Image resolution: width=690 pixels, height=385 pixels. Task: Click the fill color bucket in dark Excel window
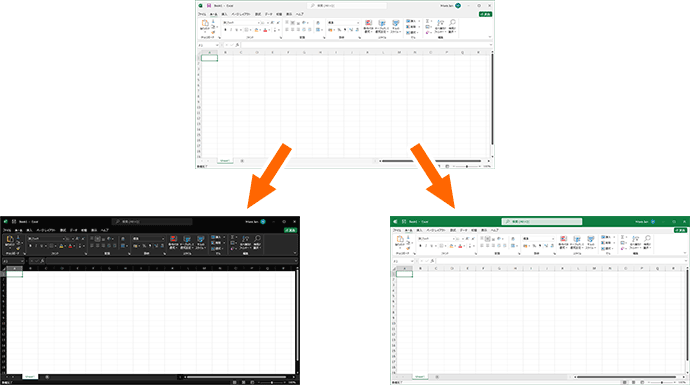pos(62,246)
